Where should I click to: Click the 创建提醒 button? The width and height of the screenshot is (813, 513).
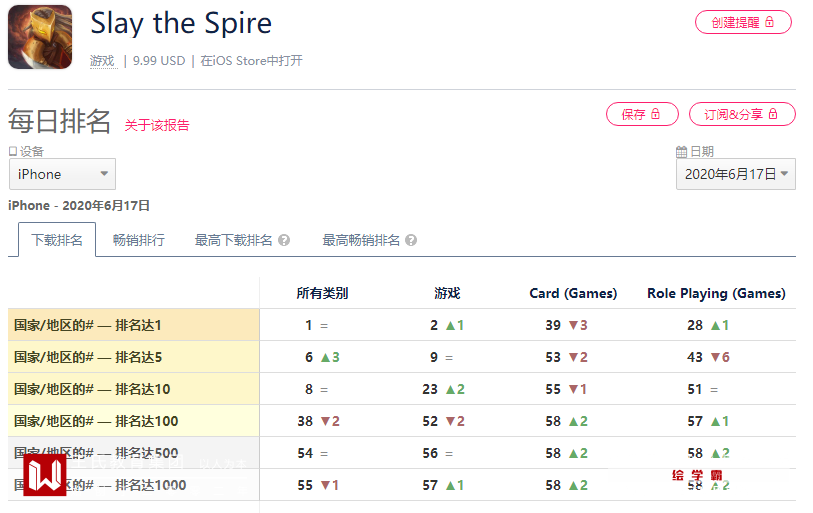pos(742,22)
